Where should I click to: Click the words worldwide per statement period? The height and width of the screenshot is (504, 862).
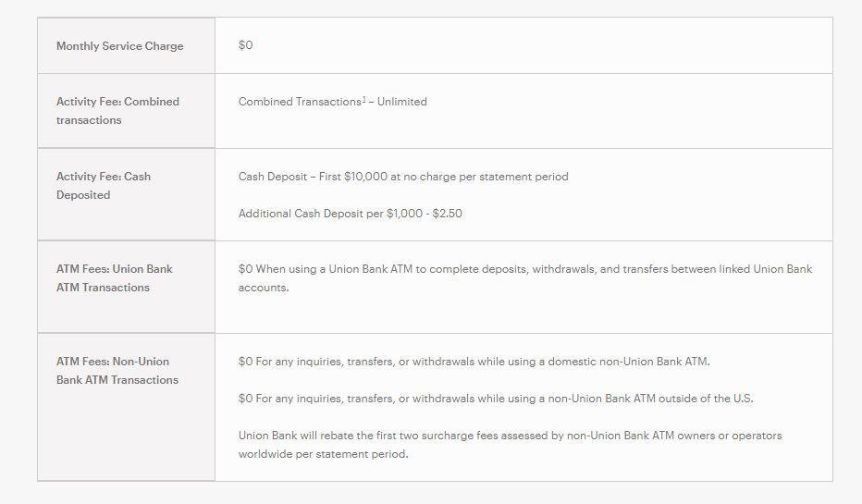click(323, 454)
